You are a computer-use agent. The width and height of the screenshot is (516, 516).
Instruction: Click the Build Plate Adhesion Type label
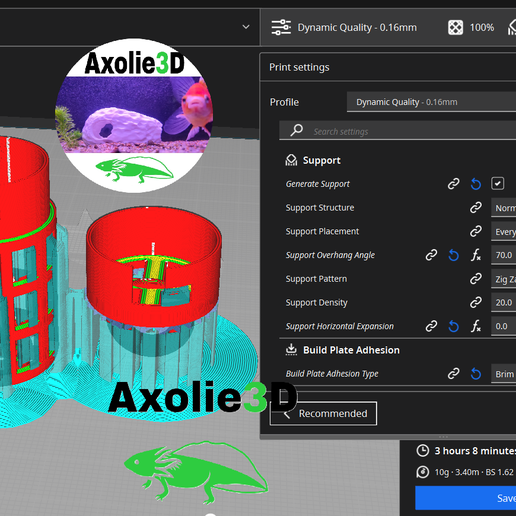(332, 374)
